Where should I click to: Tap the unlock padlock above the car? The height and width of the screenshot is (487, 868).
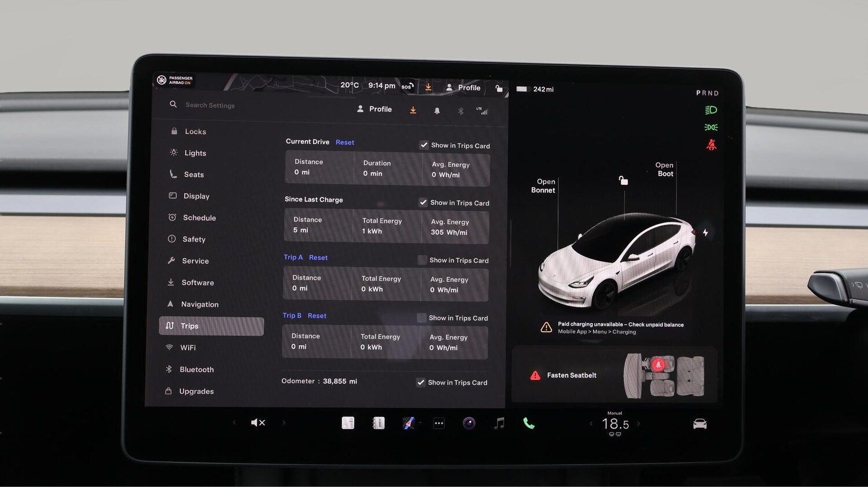click(623, 181)
